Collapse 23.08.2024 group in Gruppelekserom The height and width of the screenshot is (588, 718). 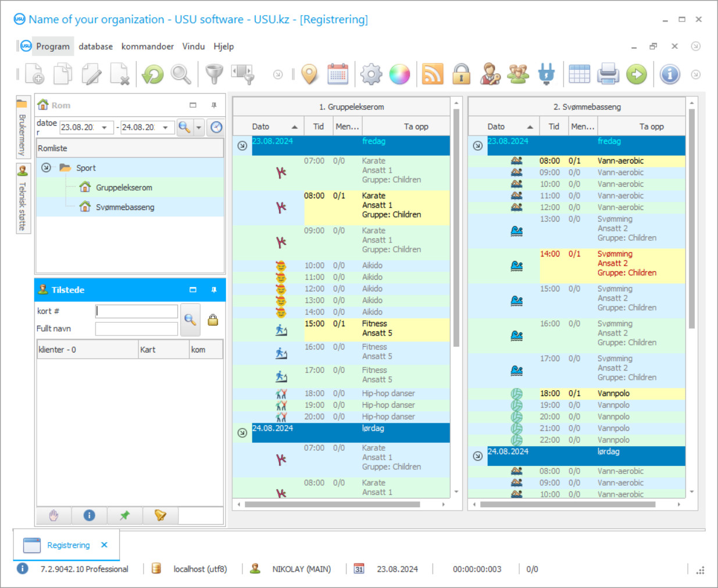point(242,145)
